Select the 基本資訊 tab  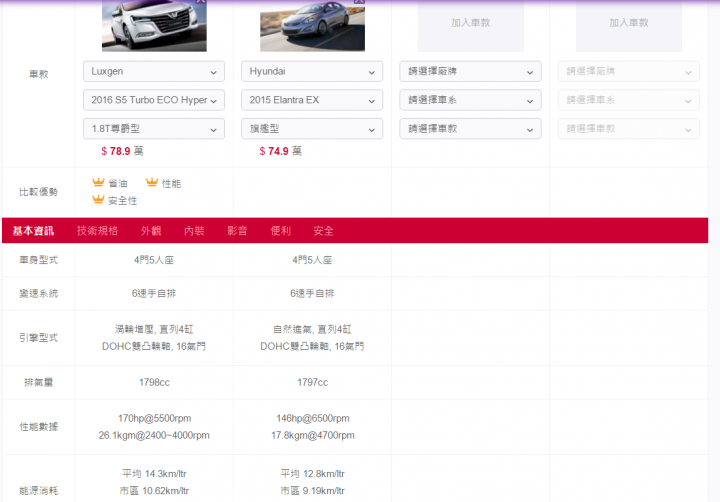[33, 231]
